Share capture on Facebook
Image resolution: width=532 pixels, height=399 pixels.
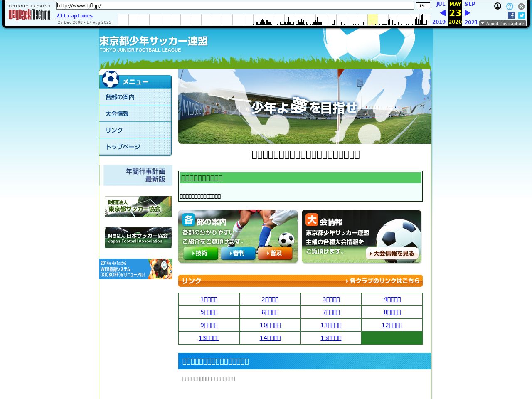click(511, 15)
